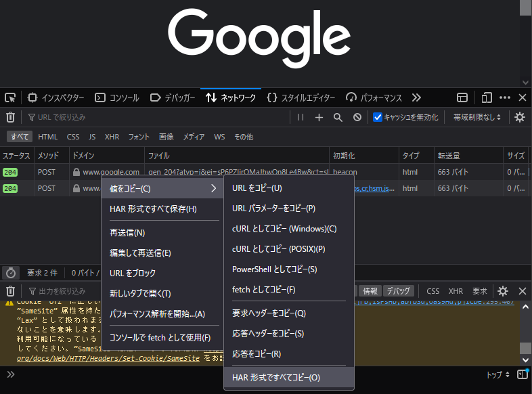532x394 pixels.
Task: Open console settings gear
Action: 503,291
